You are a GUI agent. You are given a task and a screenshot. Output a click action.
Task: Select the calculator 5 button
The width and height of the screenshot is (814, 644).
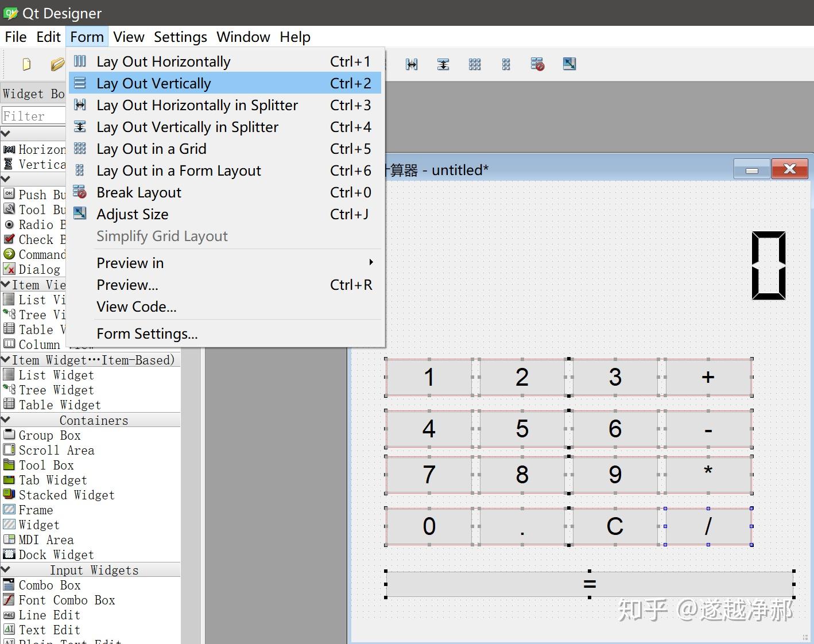point(522,429)
